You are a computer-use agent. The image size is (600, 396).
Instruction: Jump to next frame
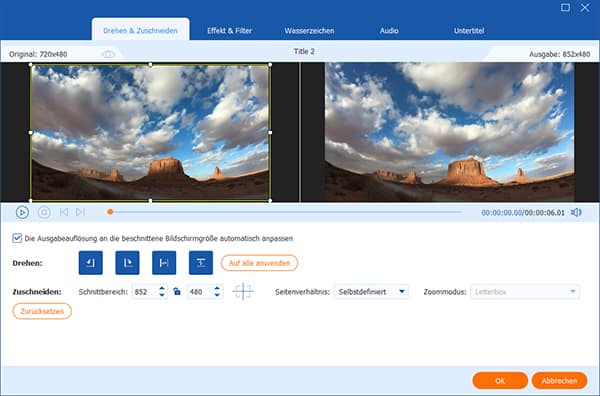click(x=80, y=212)
